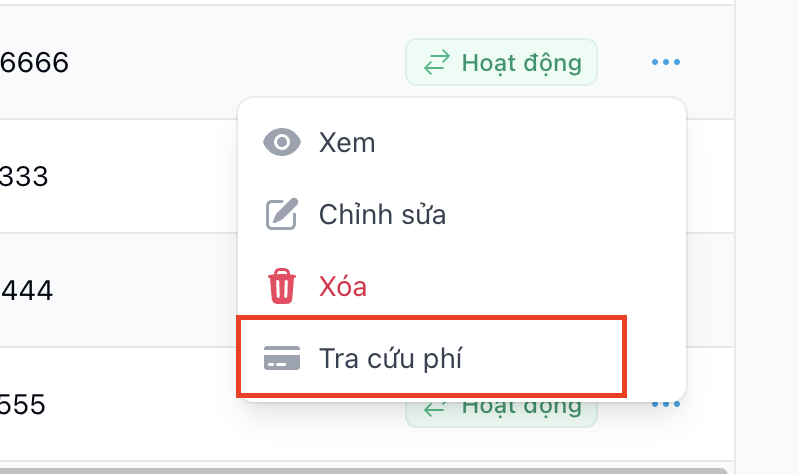Click the card icon beside Tra cứu phí

point(281,358)
